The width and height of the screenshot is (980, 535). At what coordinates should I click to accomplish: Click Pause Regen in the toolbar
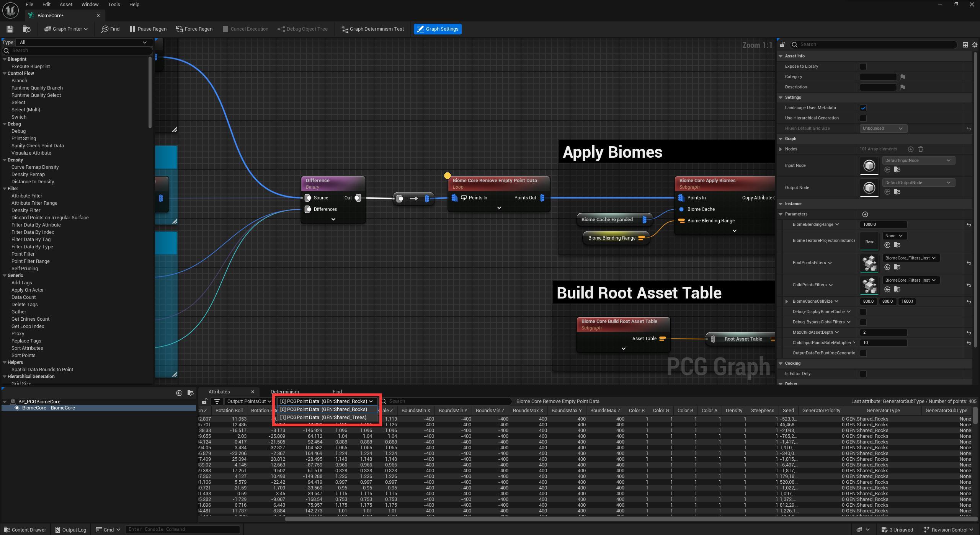click(x=148, y=29)
